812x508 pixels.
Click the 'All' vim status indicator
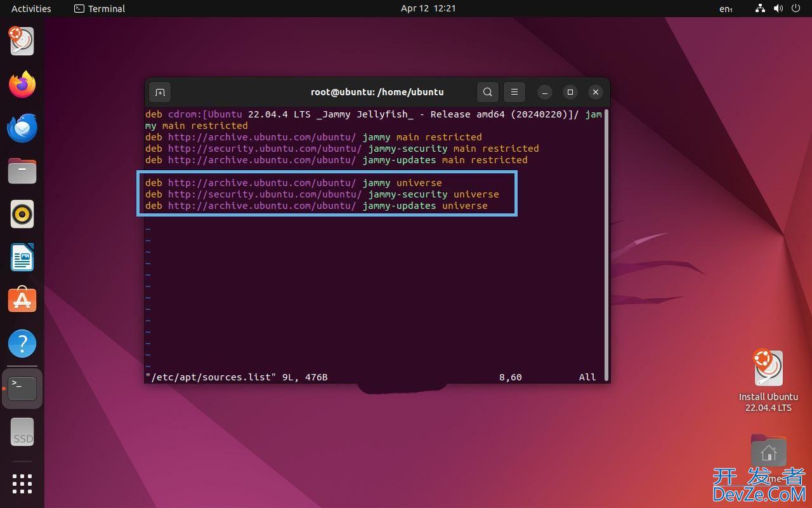click(587, 377)
